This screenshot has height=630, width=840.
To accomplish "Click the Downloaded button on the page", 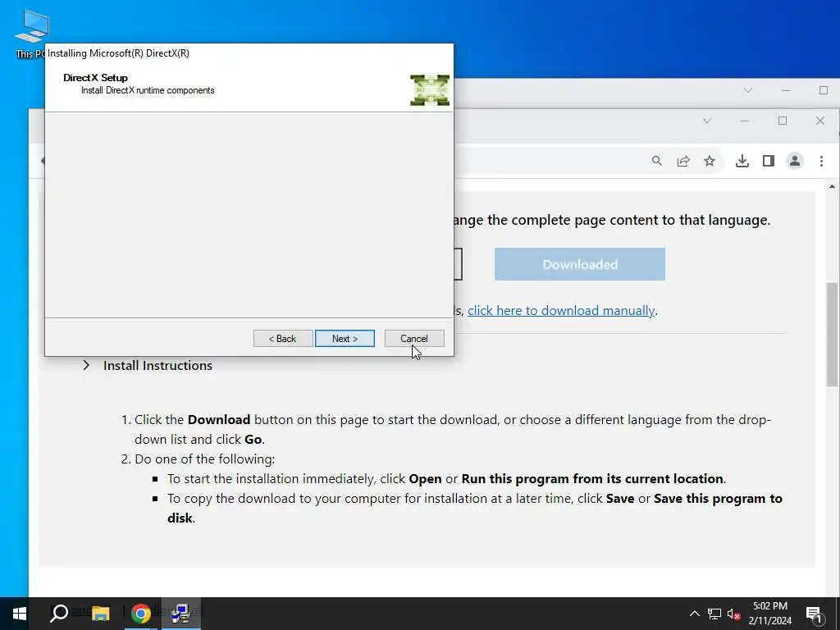I will pos(580,264).
